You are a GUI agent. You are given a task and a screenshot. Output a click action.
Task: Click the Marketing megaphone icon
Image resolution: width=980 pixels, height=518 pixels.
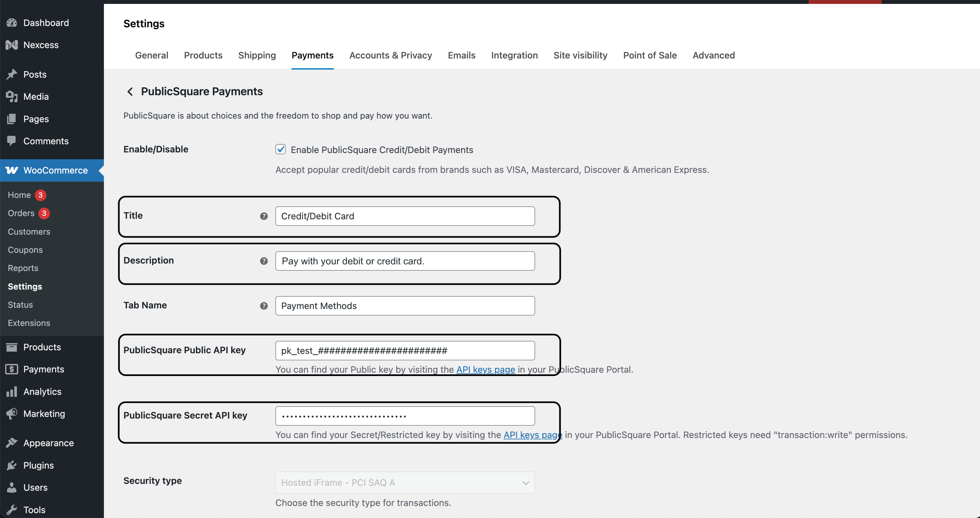pos(12,414)
